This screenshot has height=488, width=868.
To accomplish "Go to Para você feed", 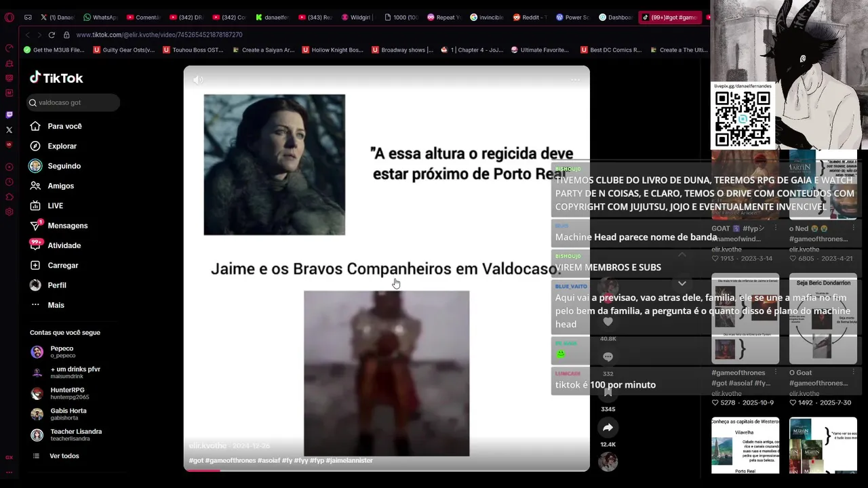I will point(56,126).
